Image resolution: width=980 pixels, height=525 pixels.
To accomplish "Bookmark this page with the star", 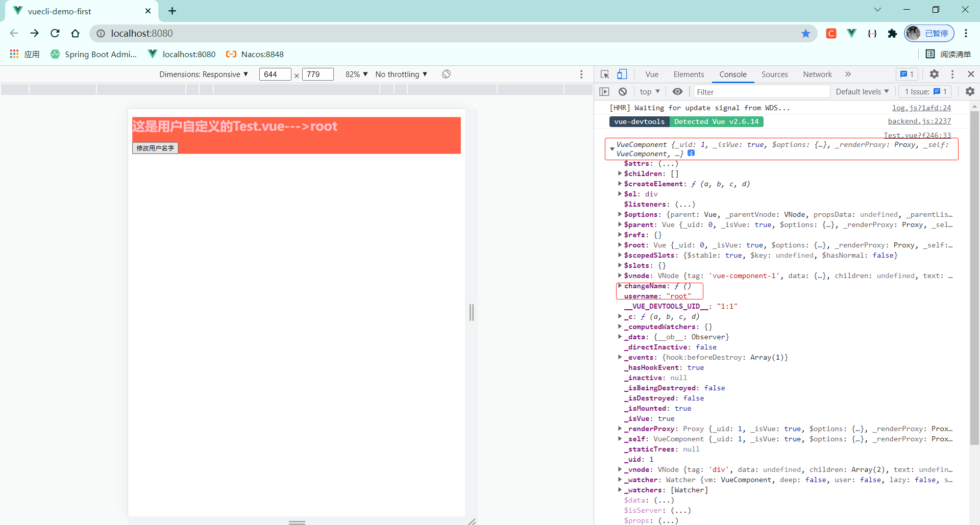I will coord(806,33).
